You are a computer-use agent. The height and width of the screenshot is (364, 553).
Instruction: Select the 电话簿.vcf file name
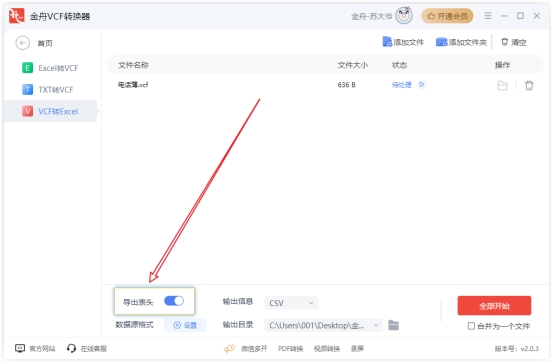(133, 85)
